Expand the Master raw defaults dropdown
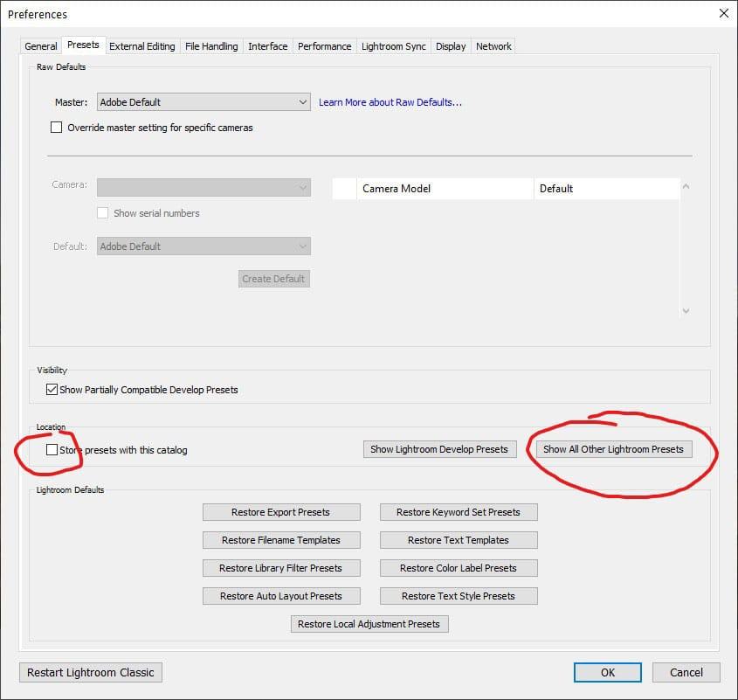 [x=203, y=102]
